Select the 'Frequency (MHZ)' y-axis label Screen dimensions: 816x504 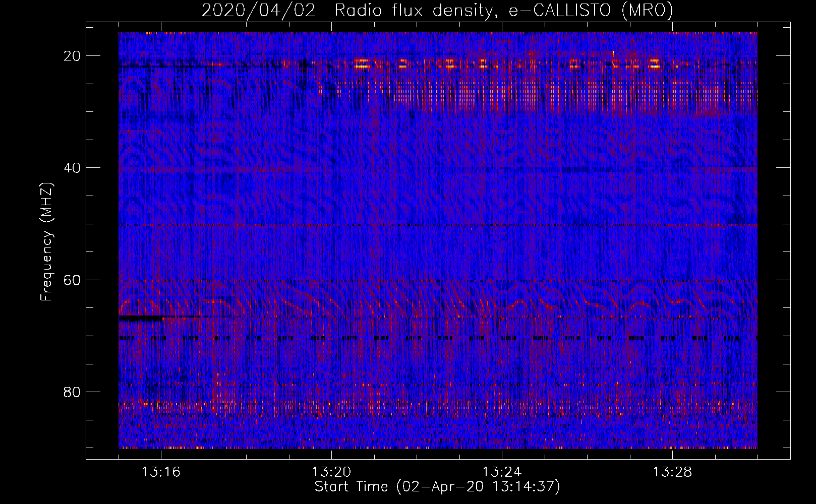(46, 241)
